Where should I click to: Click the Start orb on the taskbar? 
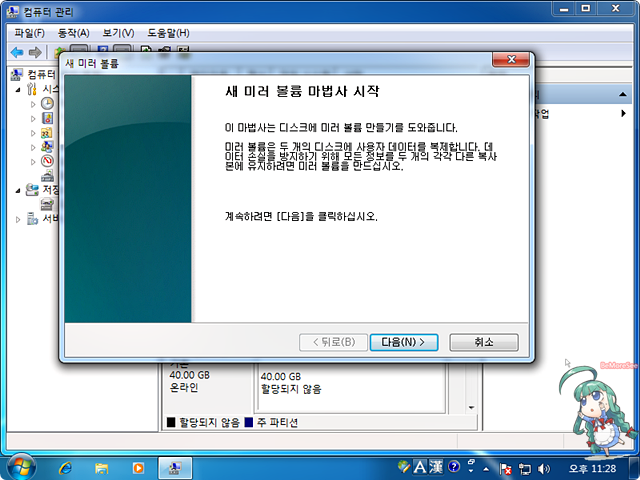tap(21, 466)
